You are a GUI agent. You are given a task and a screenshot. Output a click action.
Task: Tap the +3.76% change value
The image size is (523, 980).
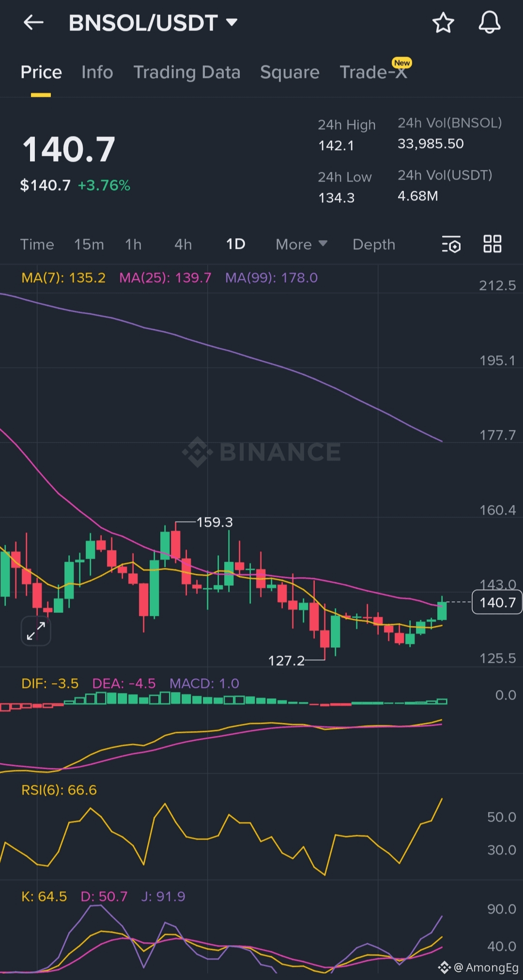coord(104,185)
